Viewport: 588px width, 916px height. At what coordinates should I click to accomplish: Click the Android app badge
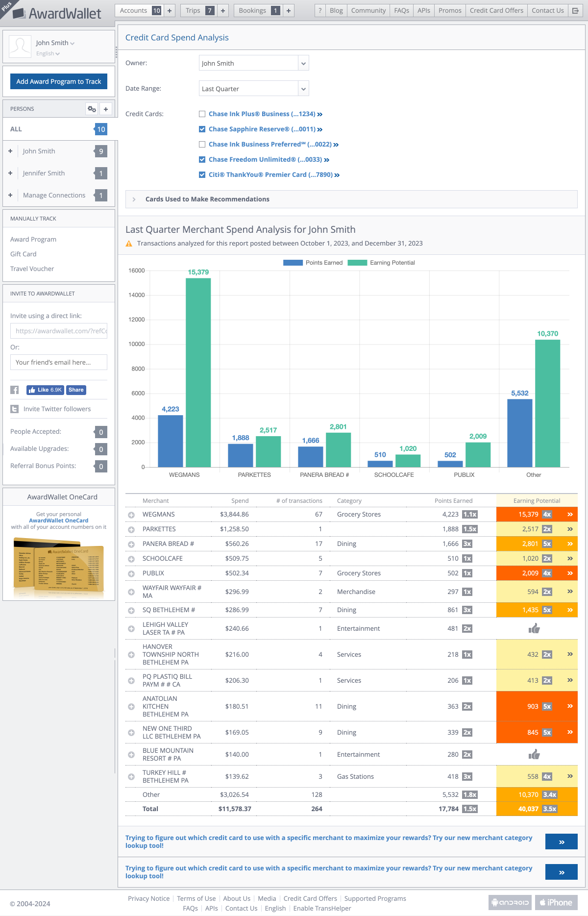pos(511,902)
